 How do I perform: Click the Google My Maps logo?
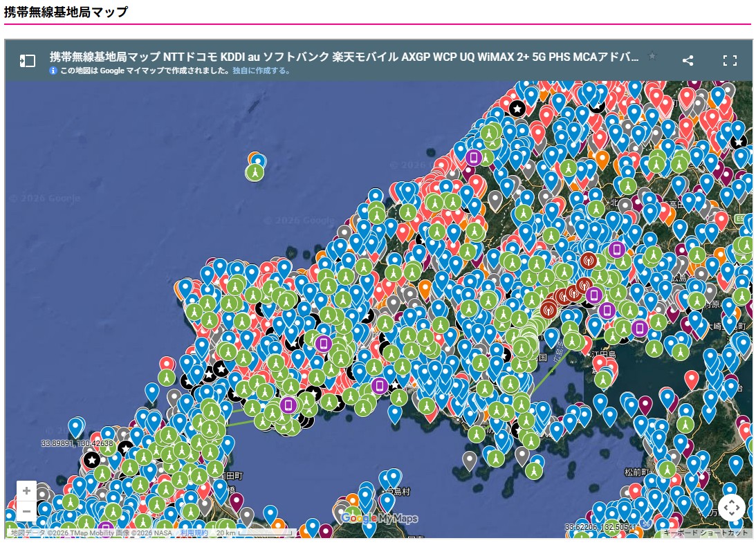[379, 518]
